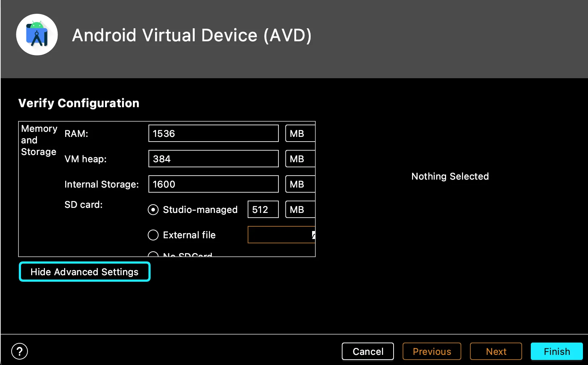
Task: Click the RAM value field showing 1536
Action: click(214, 134)
